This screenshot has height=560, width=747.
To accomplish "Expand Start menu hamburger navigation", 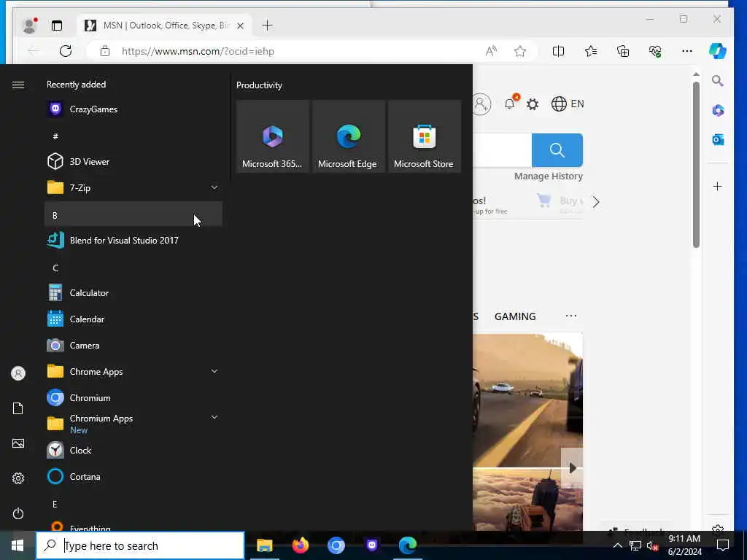I will point(18,85).
